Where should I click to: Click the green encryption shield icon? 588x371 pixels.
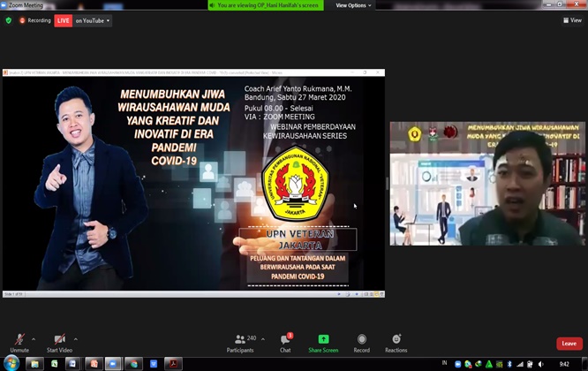click(9, 20)
